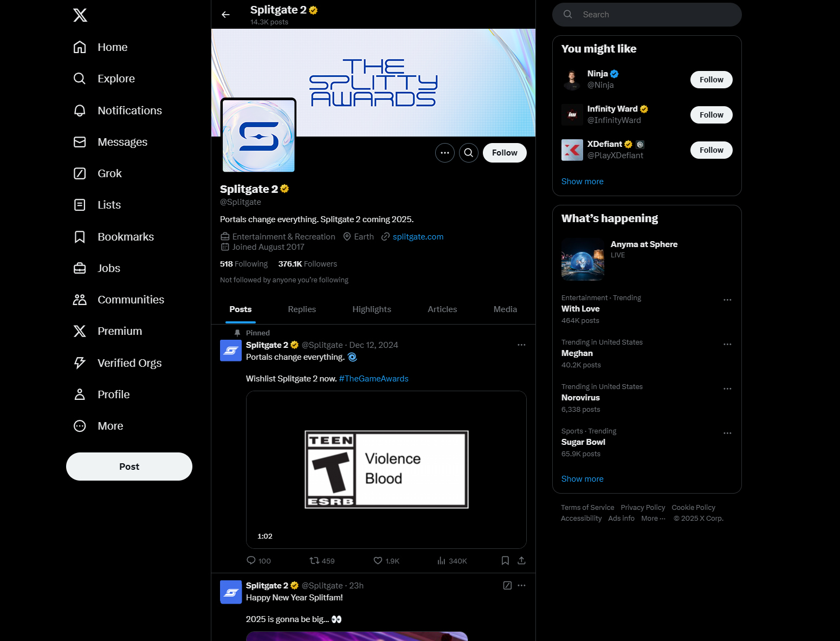View analytics of pinned post 340K views
The width and height of the screenshot is (840, 641).
point(452,561)
